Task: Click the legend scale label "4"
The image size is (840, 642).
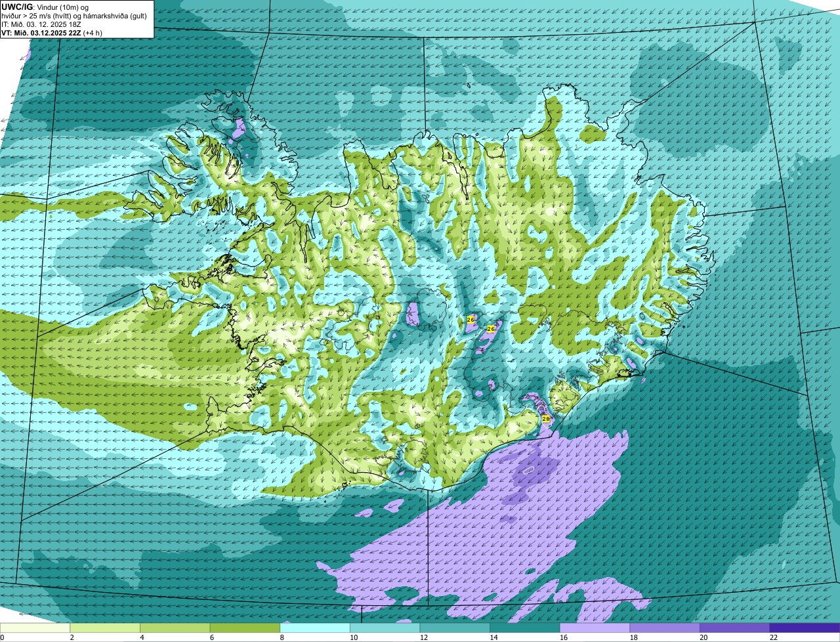Action: (142, 637)
